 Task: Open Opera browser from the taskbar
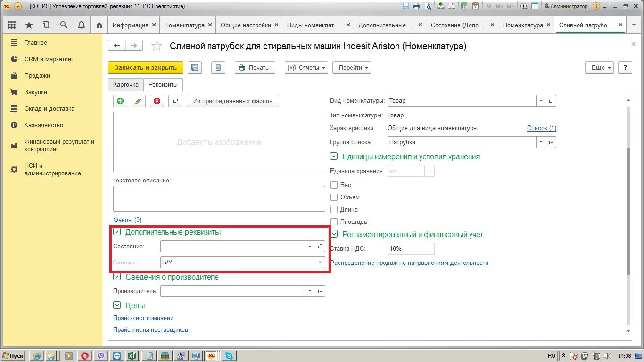click(x=85, y=356)
